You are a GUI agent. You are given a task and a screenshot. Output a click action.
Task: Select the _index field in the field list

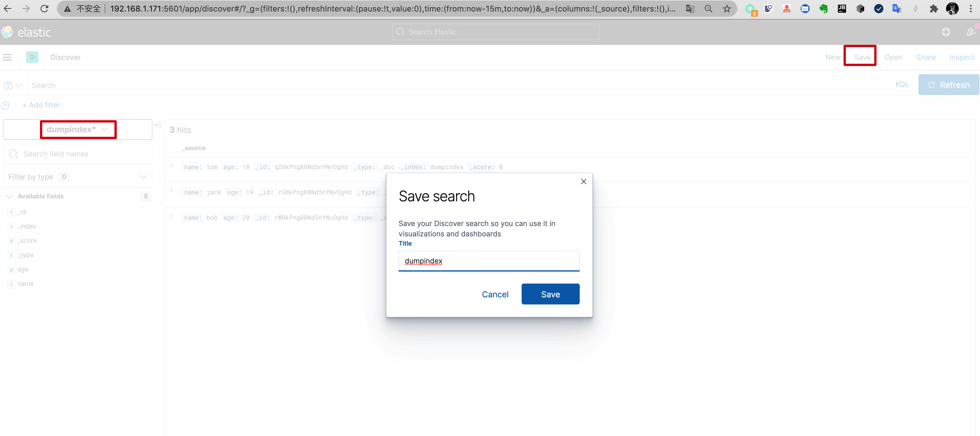pos(27,226)
